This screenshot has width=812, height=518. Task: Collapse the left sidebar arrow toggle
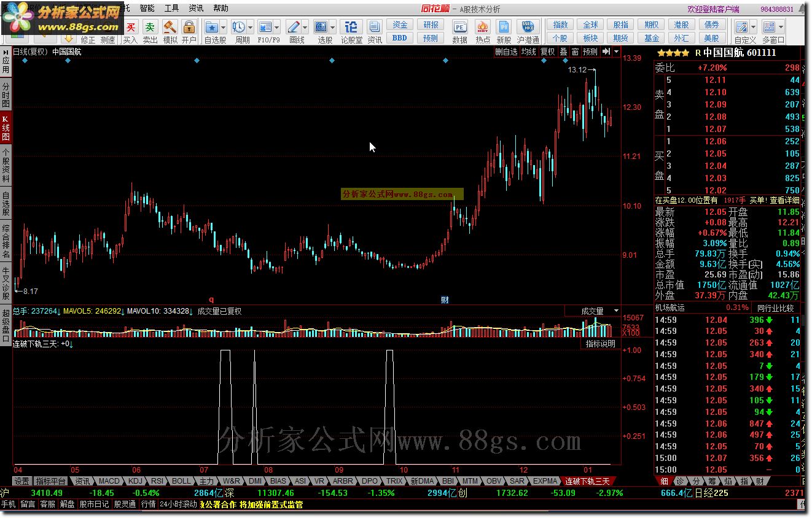click(5, 52)
